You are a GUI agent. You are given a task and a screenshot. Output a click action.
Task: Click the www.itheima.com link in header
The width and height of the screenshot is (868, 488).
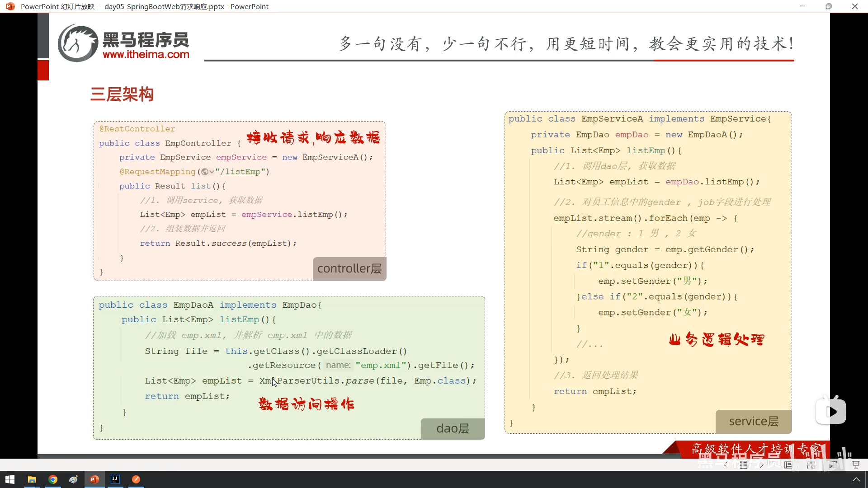coord(146,54)
